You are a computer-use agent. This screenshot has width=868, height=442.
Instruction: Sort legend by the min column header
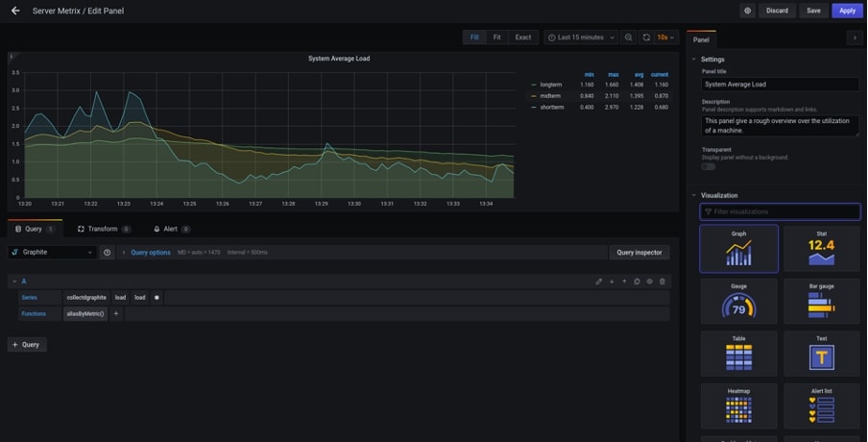tap(589, 75)
